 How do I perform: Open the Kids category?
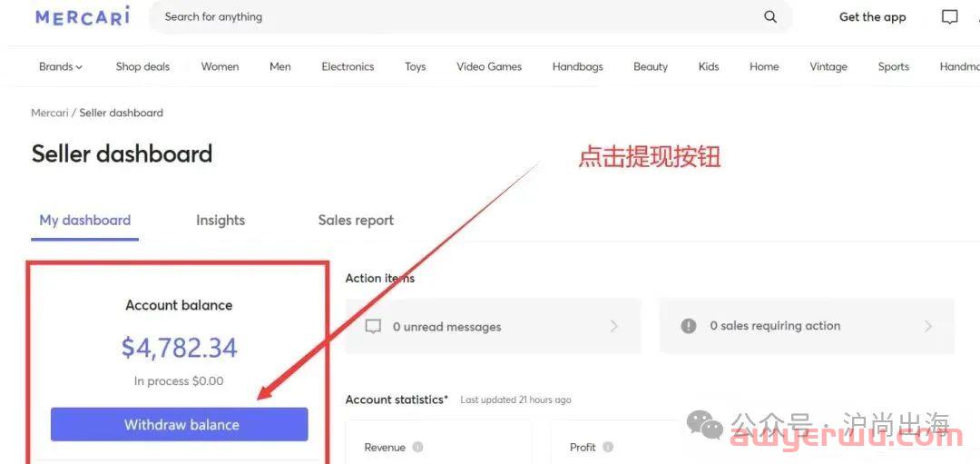[x=709, y=67]
